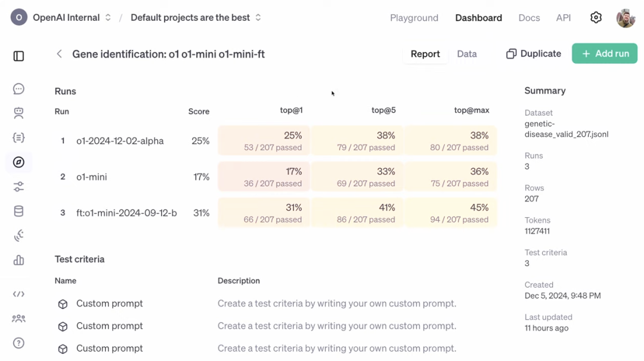Switch to the Data tab
Screen dimensions: 644x361
[x=467, y=54]
